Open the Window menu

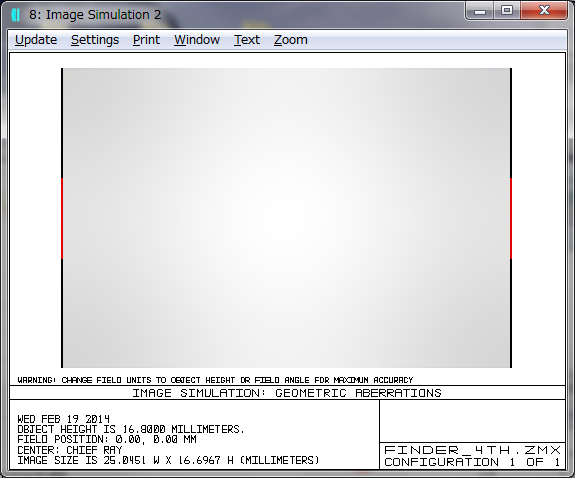[x=197, y=40]
